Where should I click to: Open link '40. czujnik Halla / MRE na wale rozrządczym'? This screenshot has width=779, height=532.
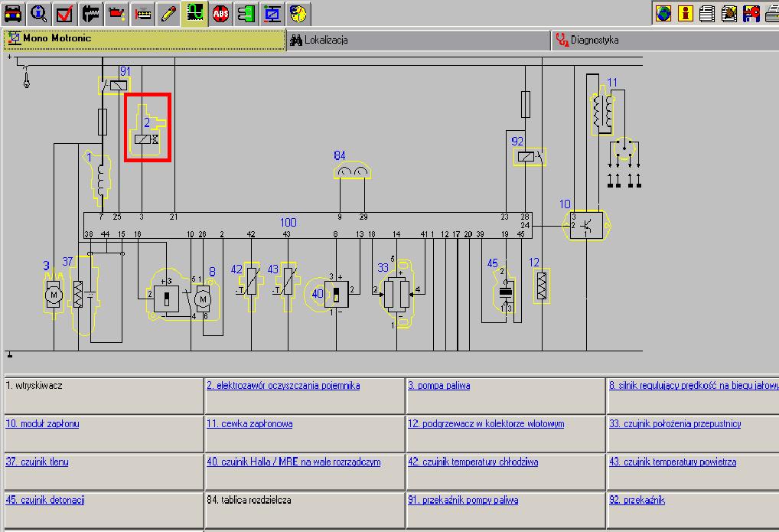coord(294,462)
